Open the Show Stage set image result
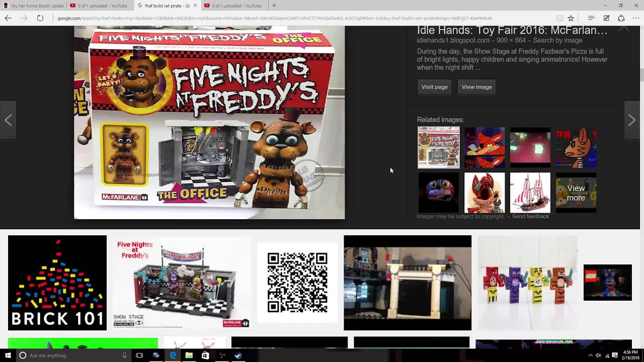The image size is (644, 362). pos(182,283)
